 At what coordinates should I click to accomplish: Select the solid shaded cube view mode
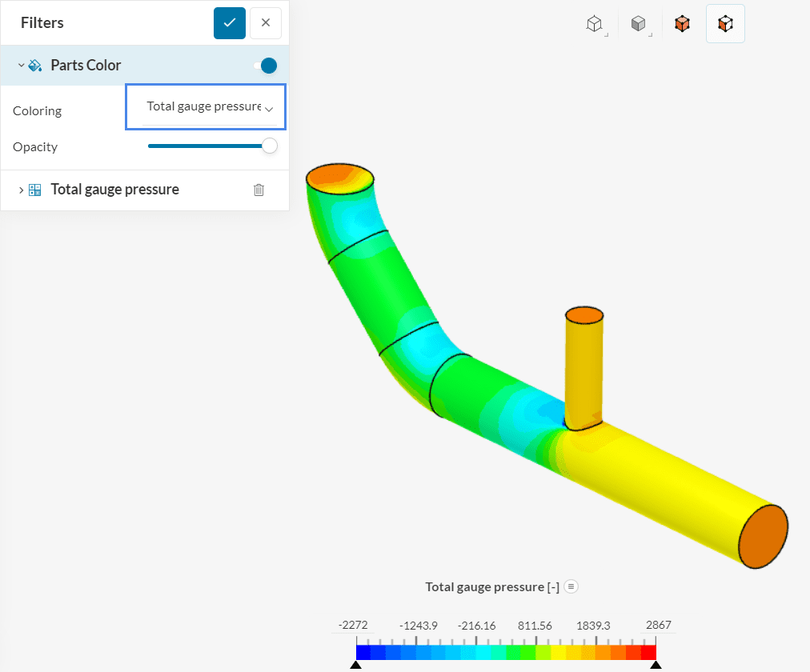pyautogui.click(x=639, y=23)
